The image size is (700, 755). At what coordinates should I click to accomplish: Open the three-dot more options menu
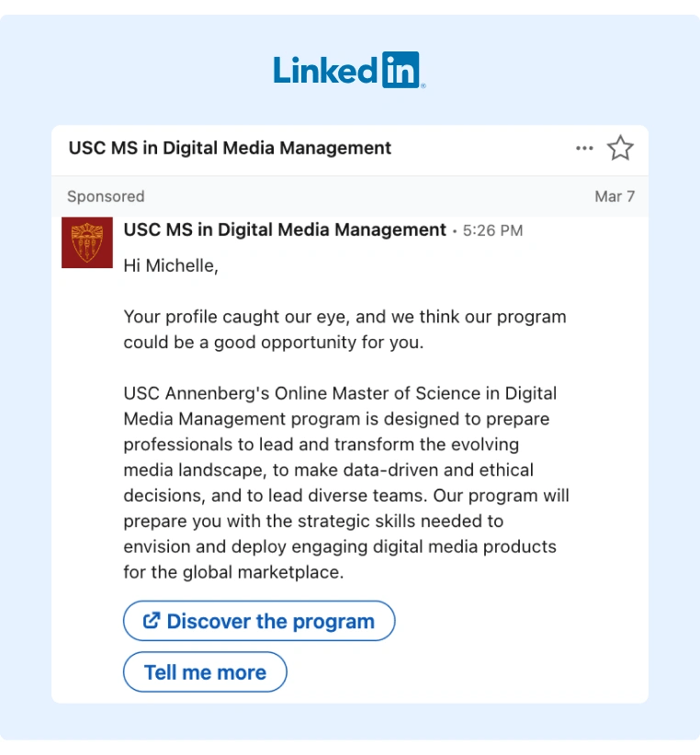pyautogui.click(x=584, y=148)
